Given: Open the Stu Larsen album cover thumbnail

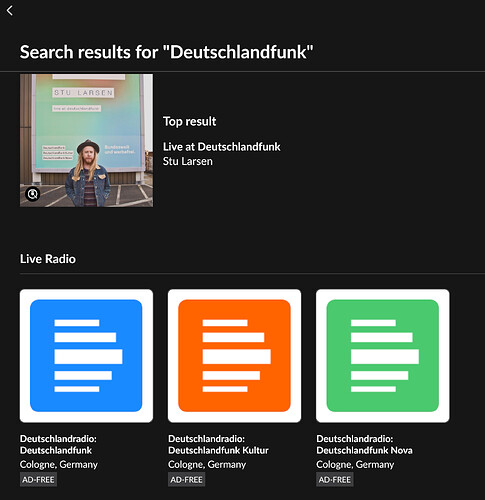Looking at the screenshot, I should pos(86,140).
